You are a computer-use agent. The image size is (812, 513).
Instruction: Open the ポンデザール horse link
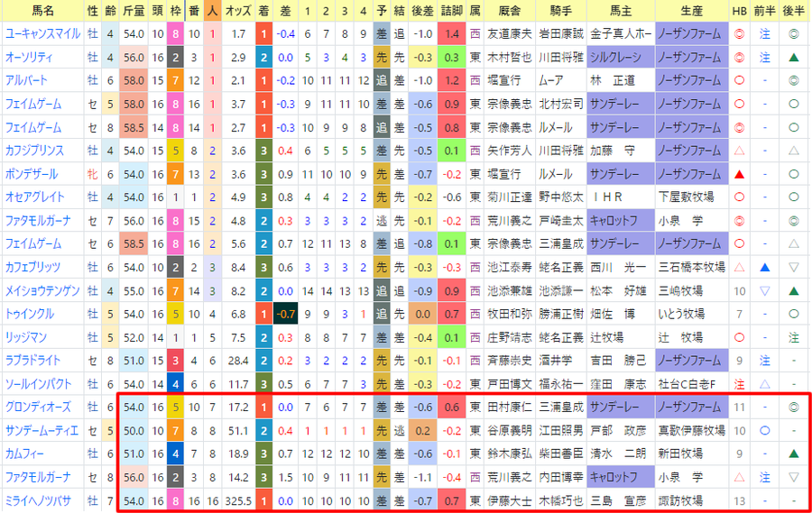[32, 174]
